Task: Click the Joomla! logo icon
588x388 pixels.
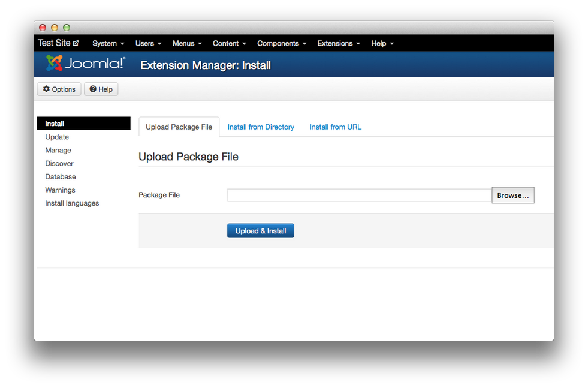Action: (55, 62)
